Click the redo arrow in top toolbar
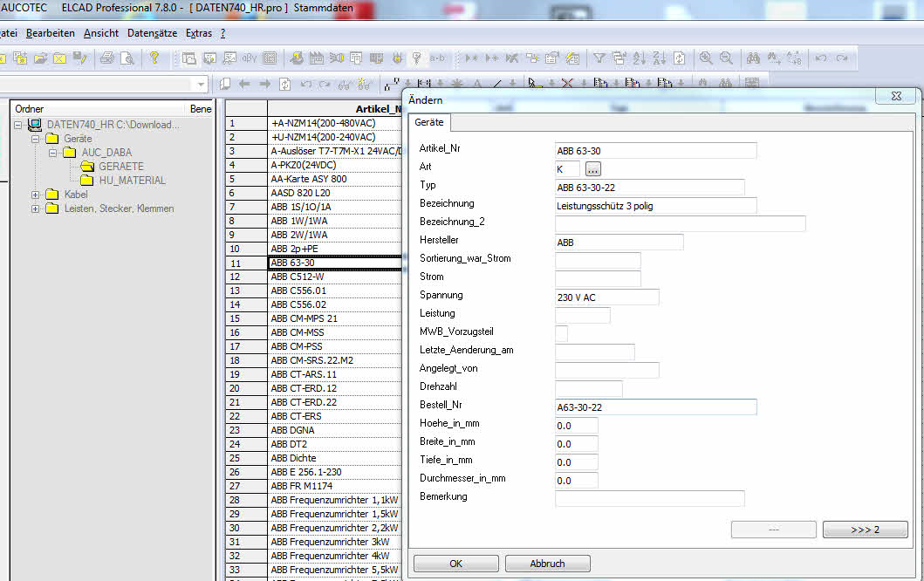924x581 pixels. pyautogui.click(x=841, y=58)
